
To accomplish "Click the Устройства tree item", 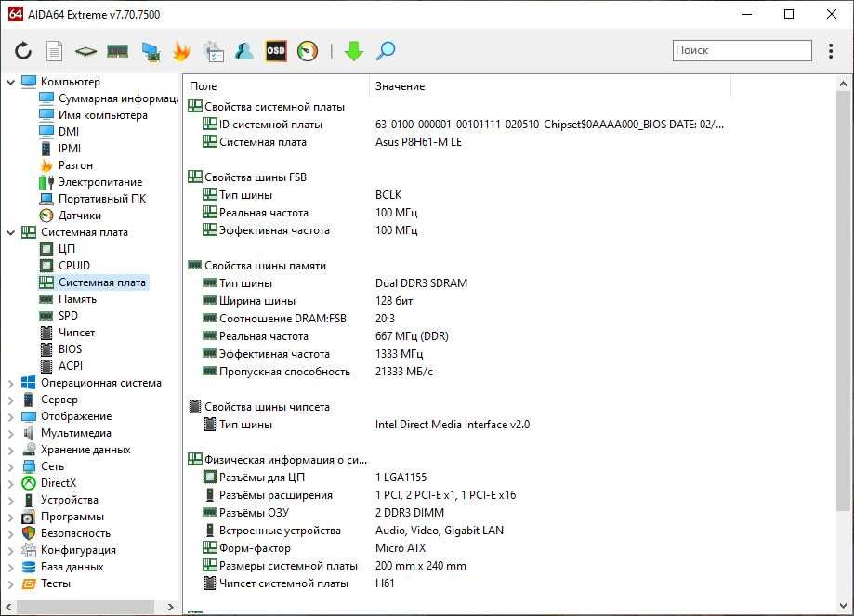I will (x=59, y=501).
